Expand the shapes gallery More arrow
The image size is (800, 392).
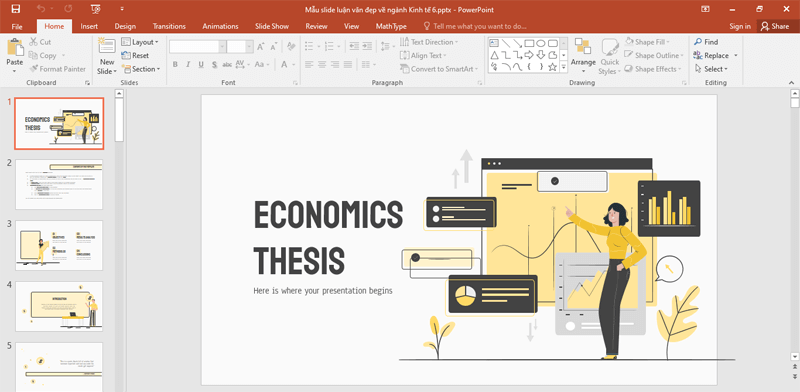(564, 66)
